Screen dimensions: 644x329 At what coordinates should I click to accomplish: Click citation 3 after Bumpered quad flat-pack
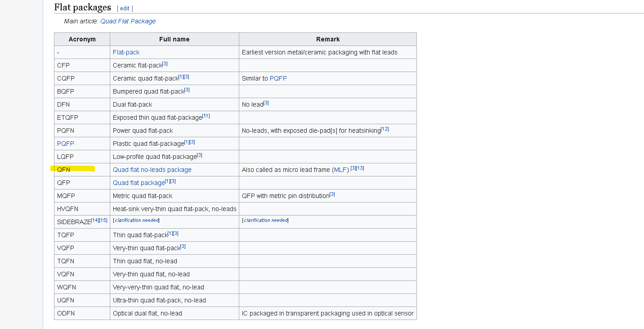187,90
